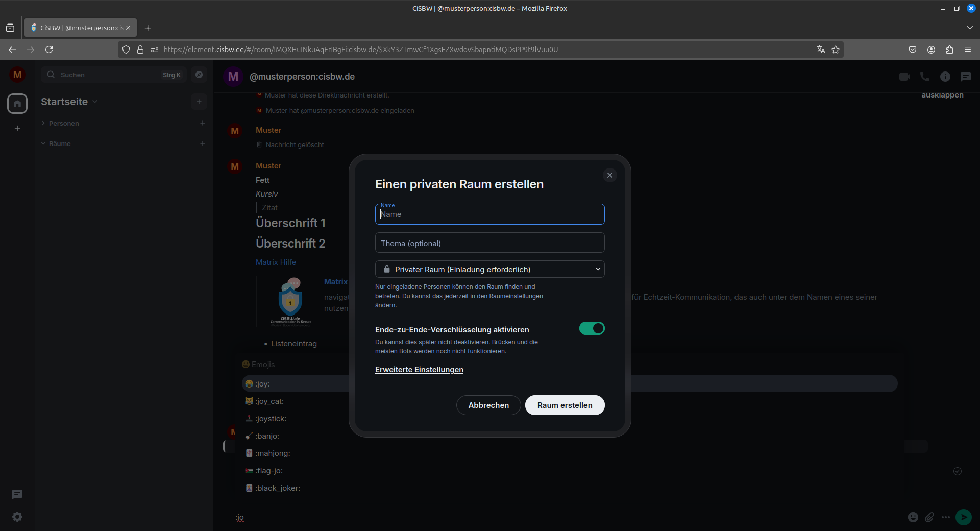This screenshot has width=980, height=531.
Task: Click the green send message button
Action: point(963,517)
